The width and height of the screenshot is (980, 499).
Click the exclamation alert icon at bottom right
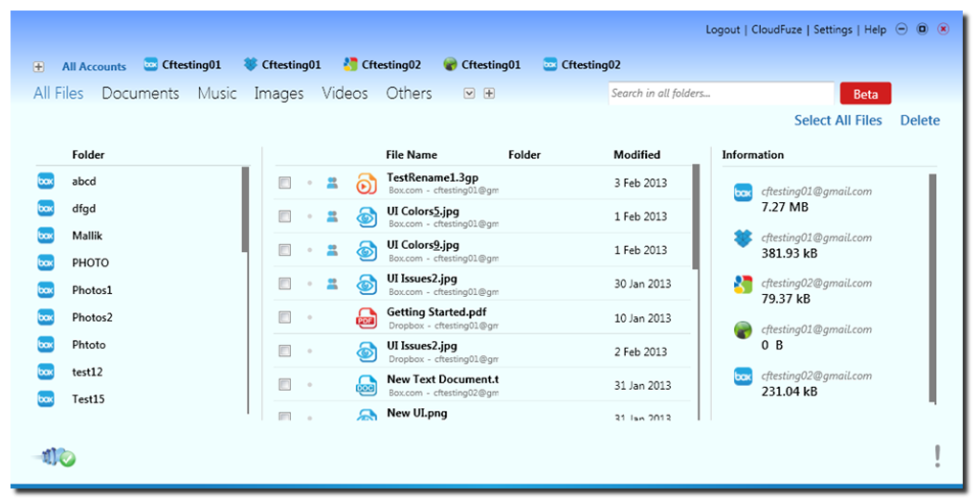tap(937, 457)
